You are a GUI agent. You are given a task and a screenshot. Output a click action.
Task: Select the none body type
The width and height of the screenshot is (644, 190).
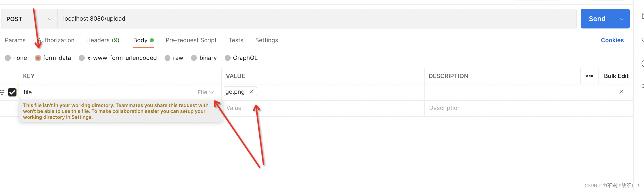click(x=8, y=58)
